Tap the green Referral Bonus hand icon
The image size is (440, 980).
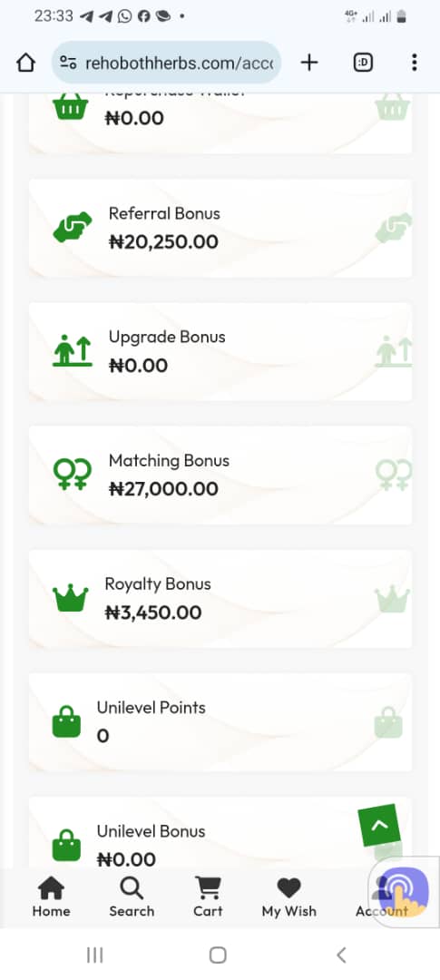73,227
